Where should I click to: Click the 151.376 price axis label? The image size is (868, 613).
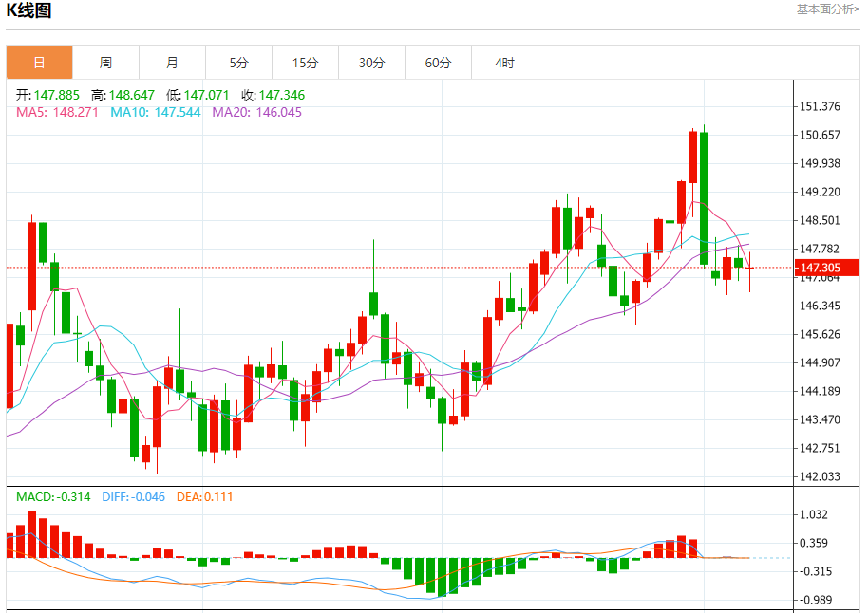pyautogui.click(x=820, y=106)
